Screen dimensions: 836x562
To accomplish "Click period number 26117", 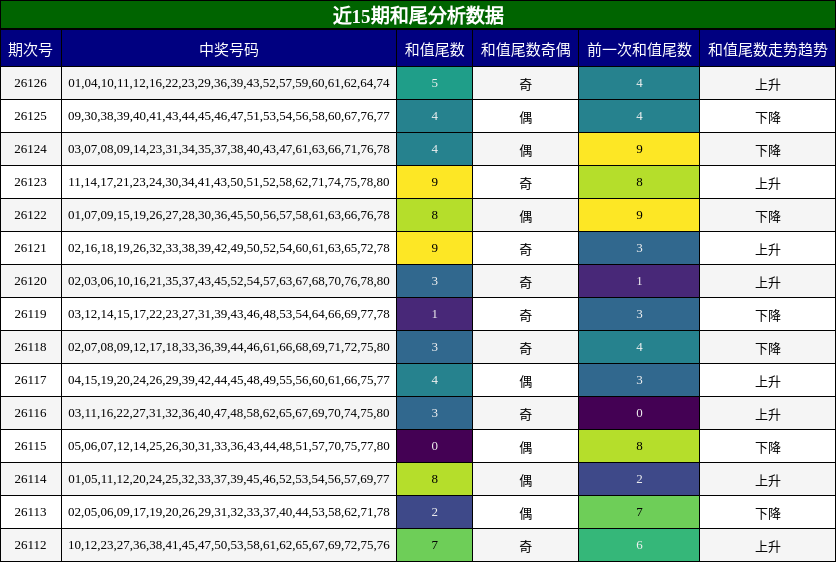I will point(30,380).
